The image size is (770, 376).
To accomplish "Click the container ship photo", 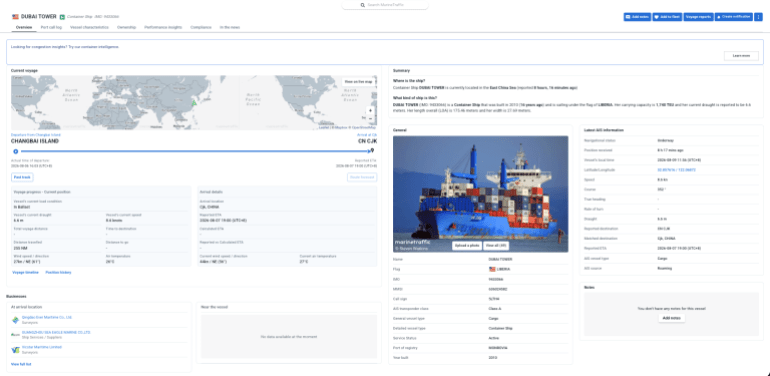I will tap(480, 194).
